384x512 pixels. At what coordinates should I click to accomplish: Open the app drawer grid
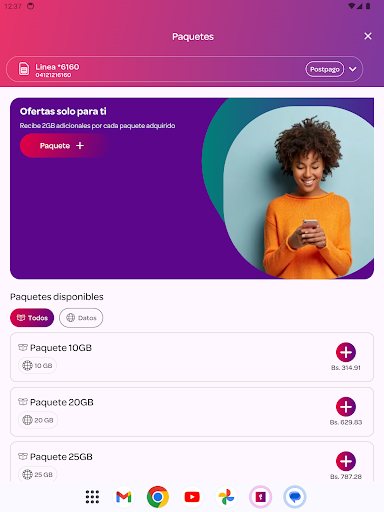coord(92,497)
